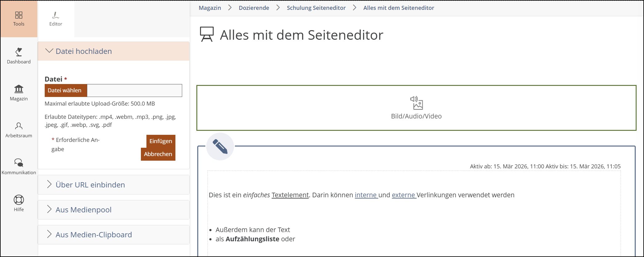The image size is (644, 257).
Task: Follow the 'externe' hyperlink in text
Action: click(404, 195)
